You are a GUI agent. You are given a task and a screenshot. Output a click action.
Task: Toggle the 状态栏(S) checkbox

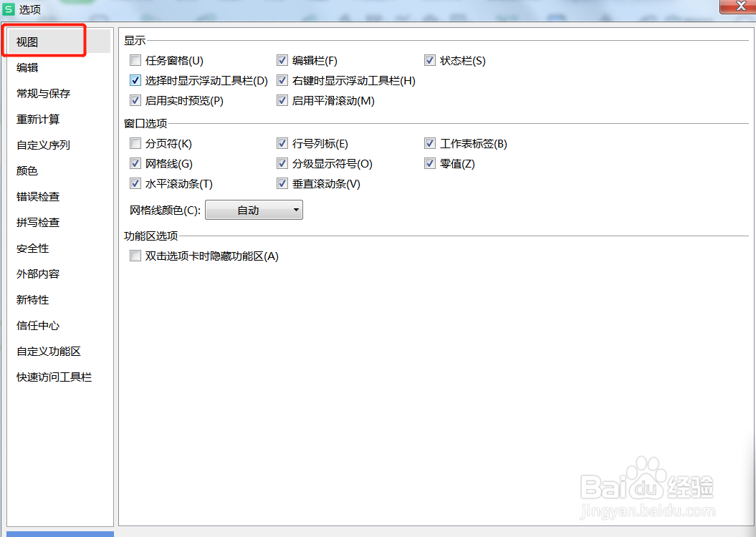pos(430,60)
